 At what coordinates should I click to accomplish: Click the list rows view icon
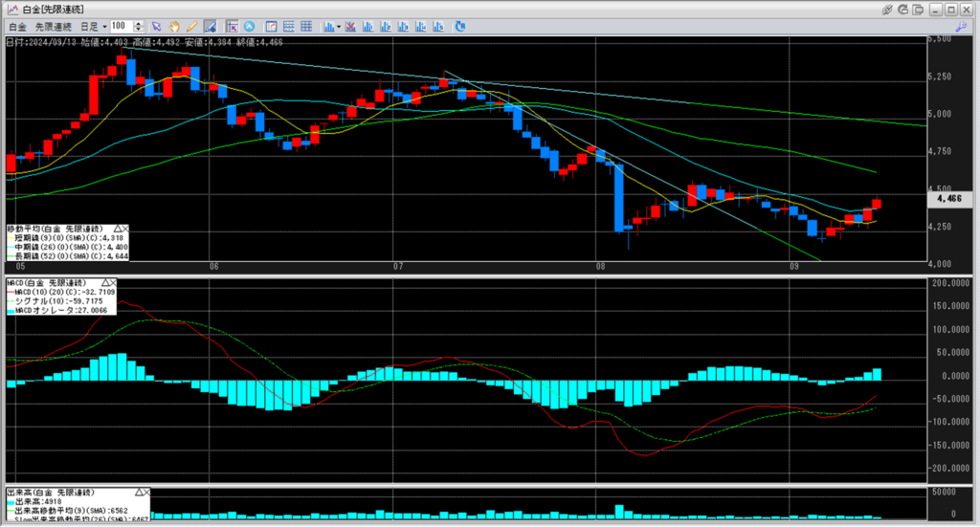[289, 26]
